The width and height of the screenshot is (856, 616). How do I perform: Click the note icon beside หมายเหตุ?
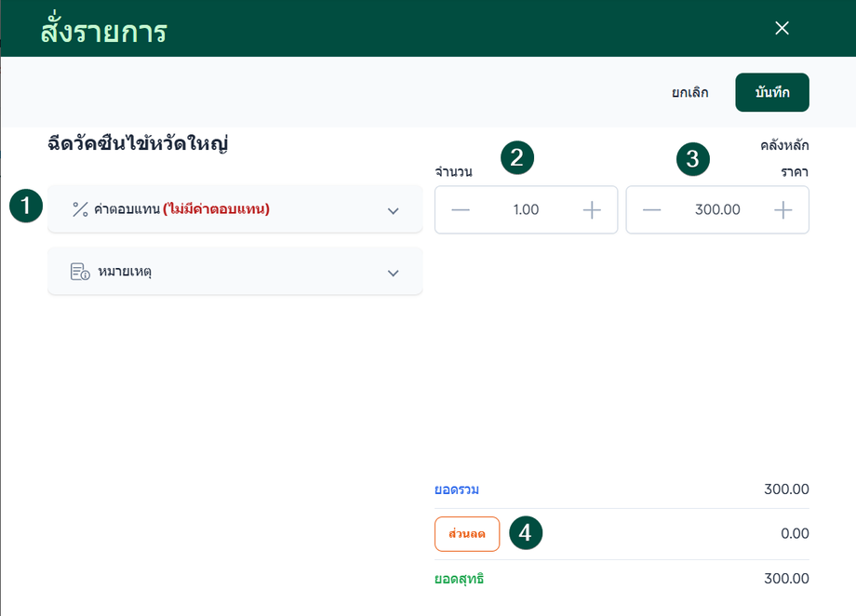pos(80,272)
